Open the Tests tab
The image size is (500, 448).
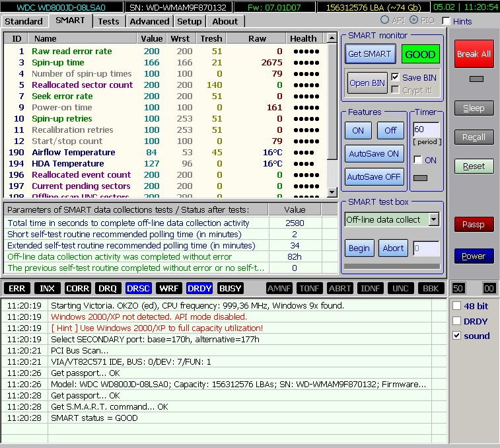pyautogui.click(x=108, y=21)
